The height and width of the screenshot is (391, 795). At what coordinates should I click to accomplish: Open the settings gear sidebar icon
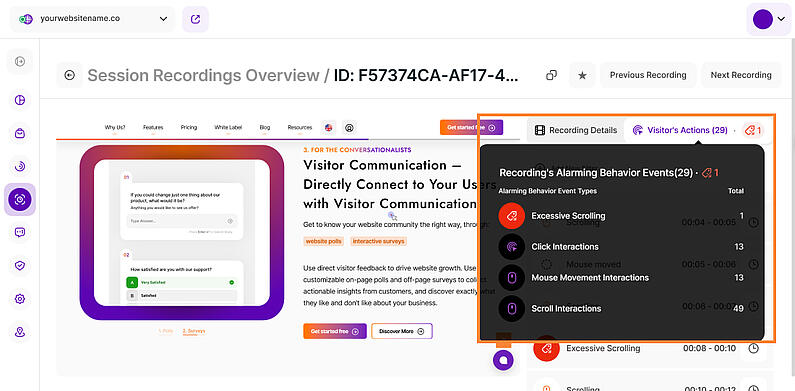point(20,299)
